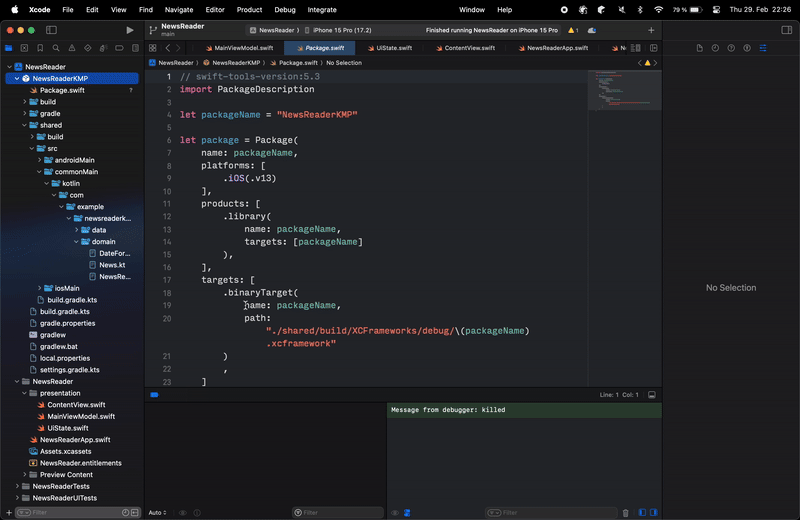Run the NewsReader project with the play button

tap(130, 30)
